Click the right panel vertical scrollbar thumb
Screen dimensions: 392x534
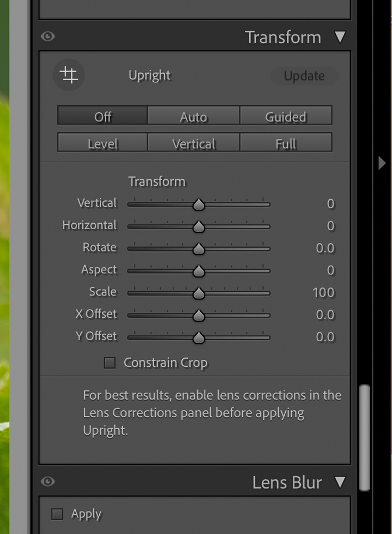click(364, 438)
